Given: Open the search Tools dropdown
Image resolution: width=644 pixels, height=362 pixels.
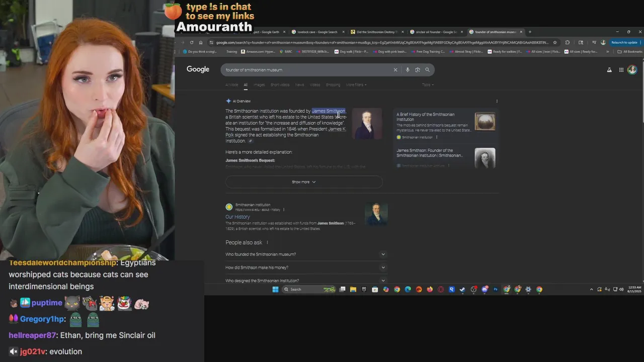Looking at the screenshot, I should pyautogui.click(x=428, y=84).
